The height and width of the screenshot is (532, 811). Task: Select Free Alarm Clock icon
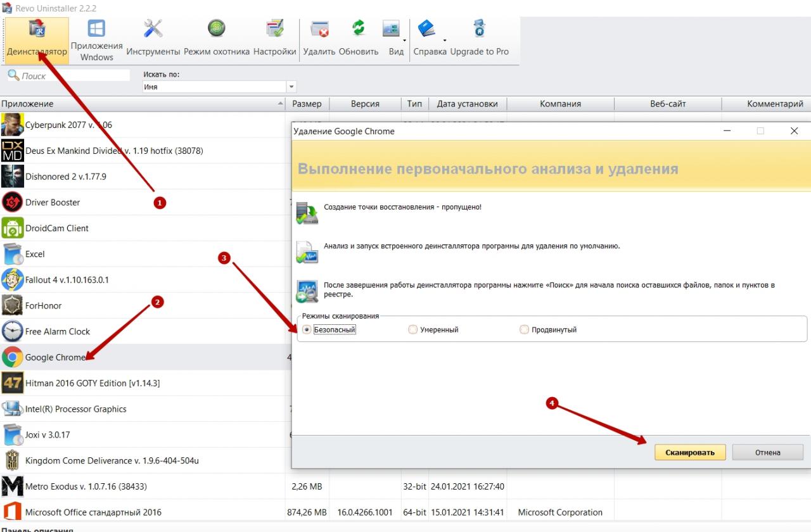coord(13,331)
